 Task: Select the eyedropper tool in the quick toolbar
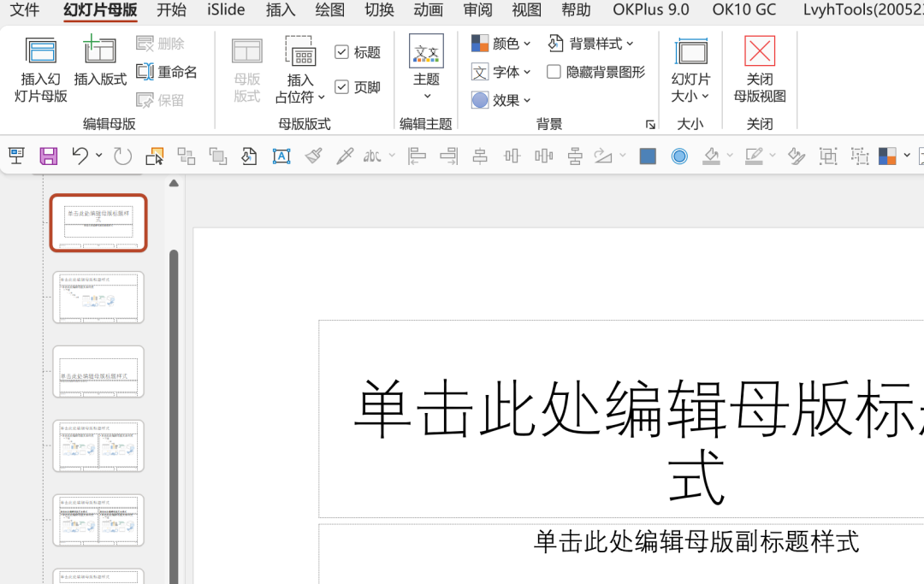pos(346,156)
